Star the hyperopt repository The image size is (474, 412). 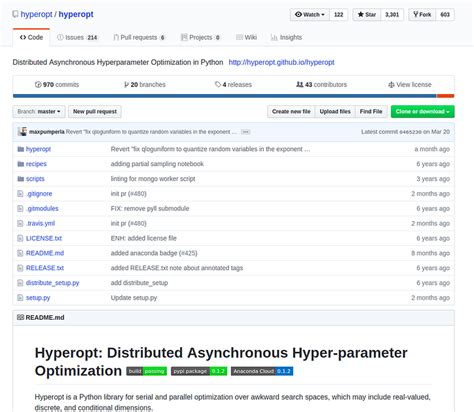pos(367,14)
